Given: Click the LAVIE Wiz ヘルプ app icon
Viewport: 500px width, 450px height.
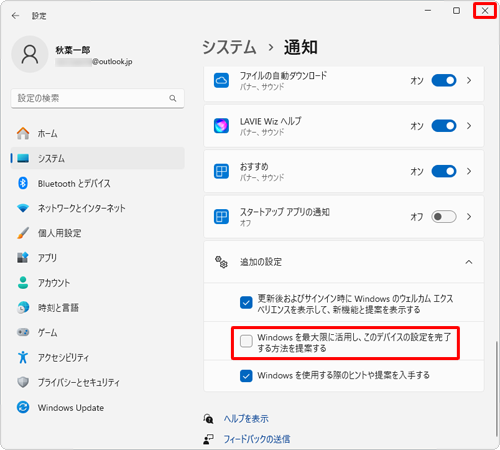Looking at the screenshot, I should click(x=221, y=126).
